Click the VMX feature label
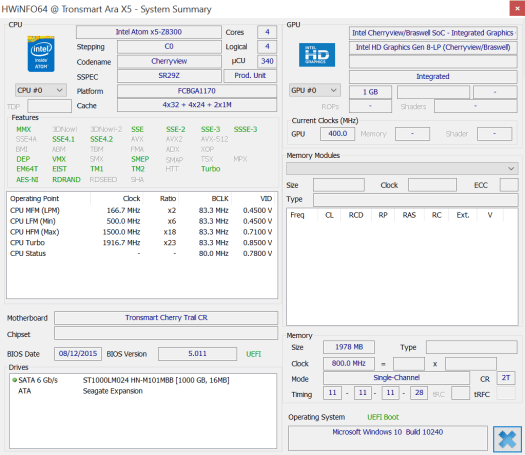 pyautogui.click(x=59, y=159)
